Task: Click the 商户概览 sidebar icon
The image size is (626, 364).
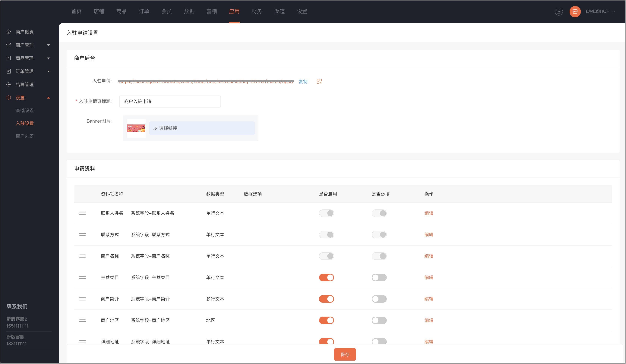Action: coord(9,32)
